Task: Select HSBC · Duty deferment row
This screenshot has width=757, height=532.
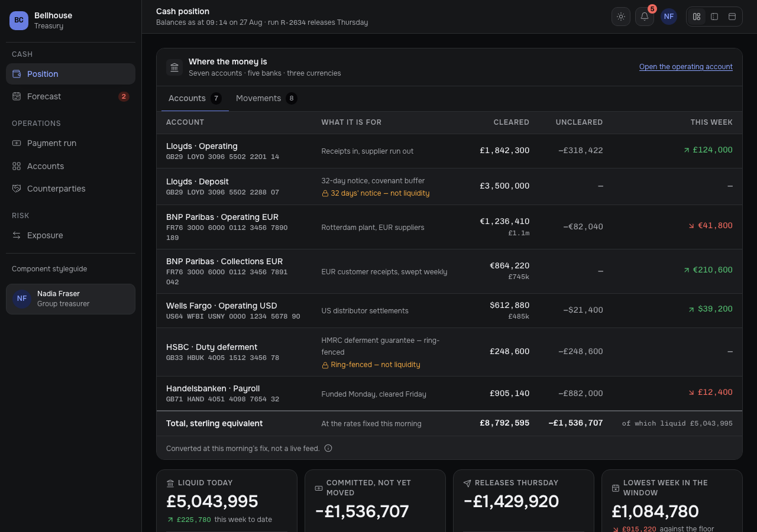Action: [x=449, y=352]
